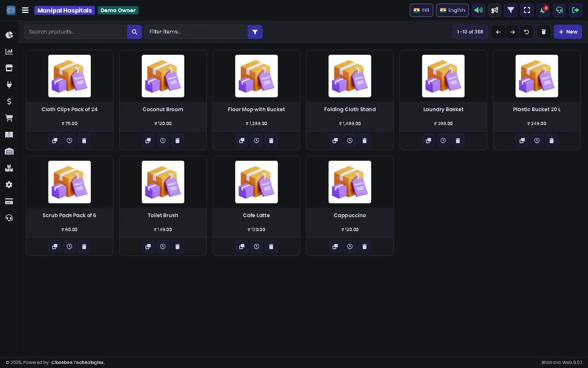The height and width of the screenshot is (368, 588).
Task: Open the headset support sidebar icon
Action: [x=9, y=218]
